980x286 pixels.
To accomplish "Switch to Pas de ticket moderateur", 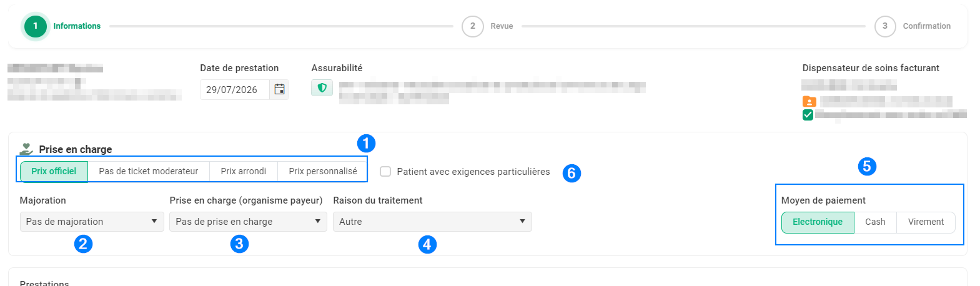I will (x=149, y=171).
